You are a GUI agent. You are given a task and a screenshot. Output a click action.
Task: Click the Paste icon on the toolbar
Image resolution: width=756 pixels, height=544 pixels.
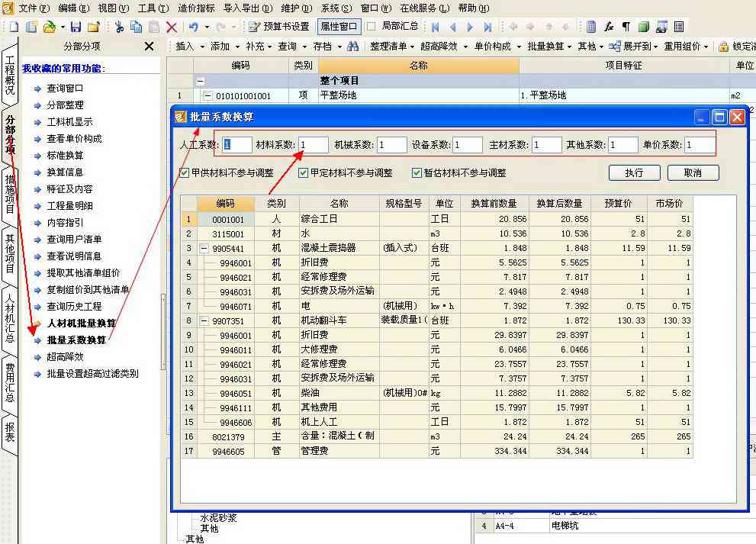pyautogui.click(x=154, y=27)
